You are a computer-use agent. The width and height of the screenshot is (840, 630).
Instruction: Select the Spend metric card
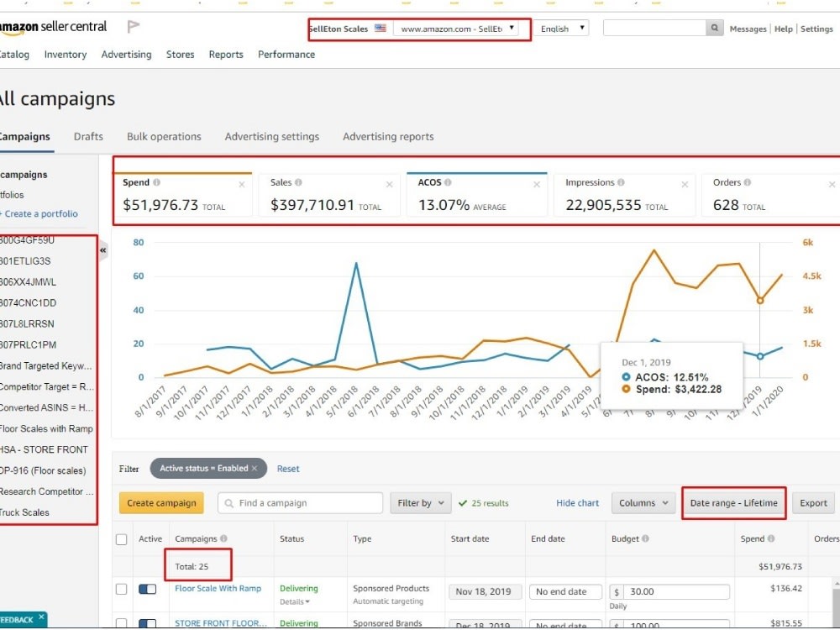tap(181, 195)
